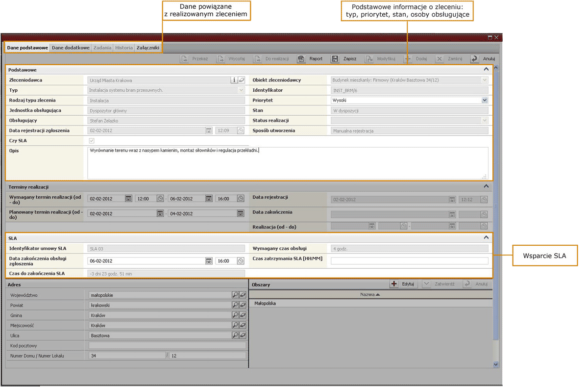Click the Zapisz button
Screen dimensions: 588x387
(344, 59)
